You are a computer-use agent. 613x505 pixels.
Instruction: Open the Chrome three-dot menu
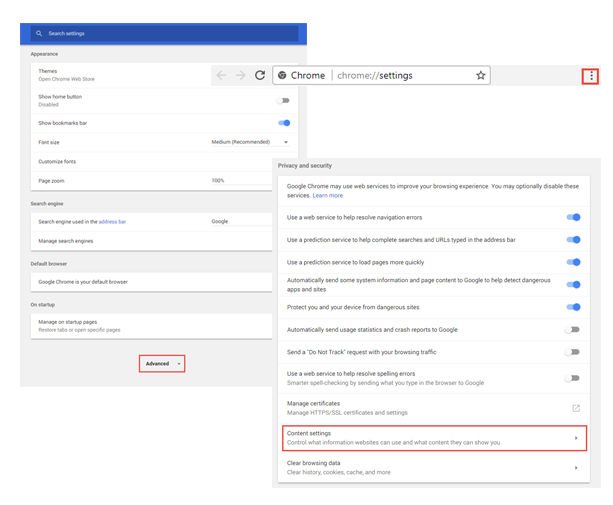tap(591, 75)
